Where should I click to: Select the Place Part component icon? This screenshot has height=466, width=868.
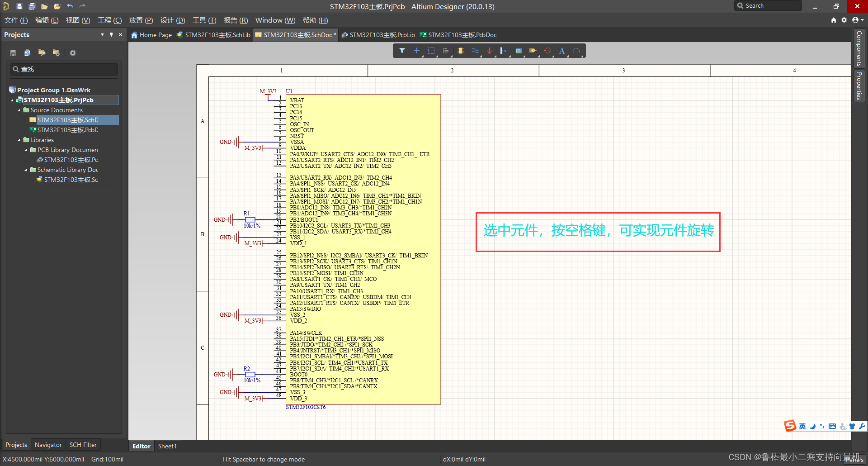click(x=460, y=51)
